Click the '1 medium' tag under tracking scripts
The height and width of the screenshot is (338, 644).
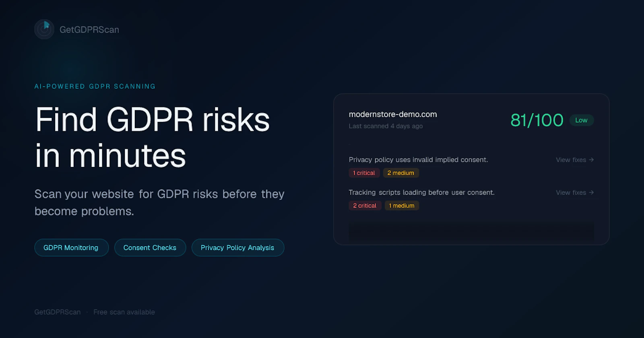coord(401,205)
